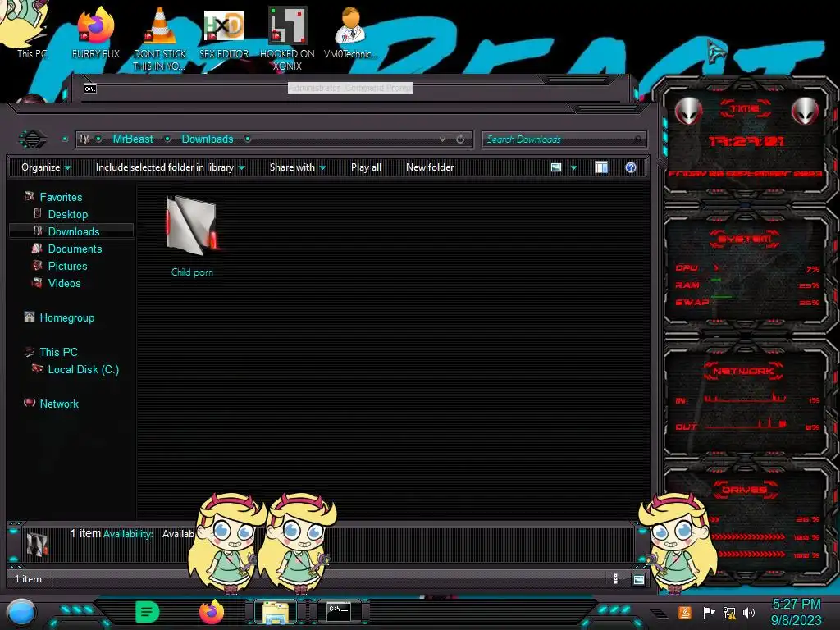Click the NETWORK widget header
This screenshot has width=840, height=630.
743,371
